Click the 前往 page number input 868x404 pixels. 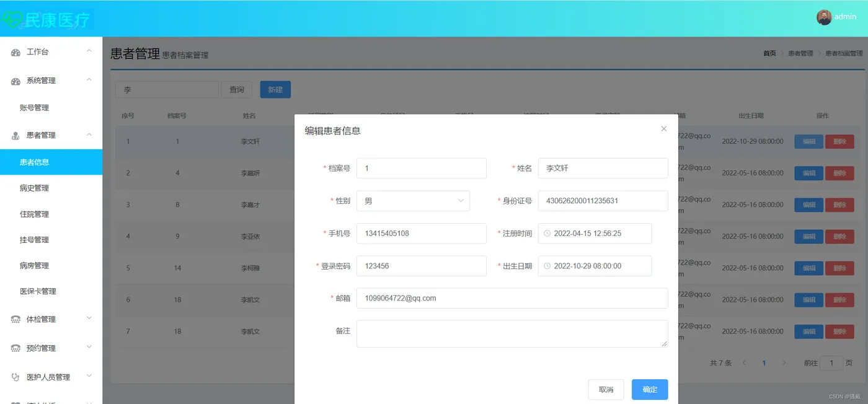831,363
